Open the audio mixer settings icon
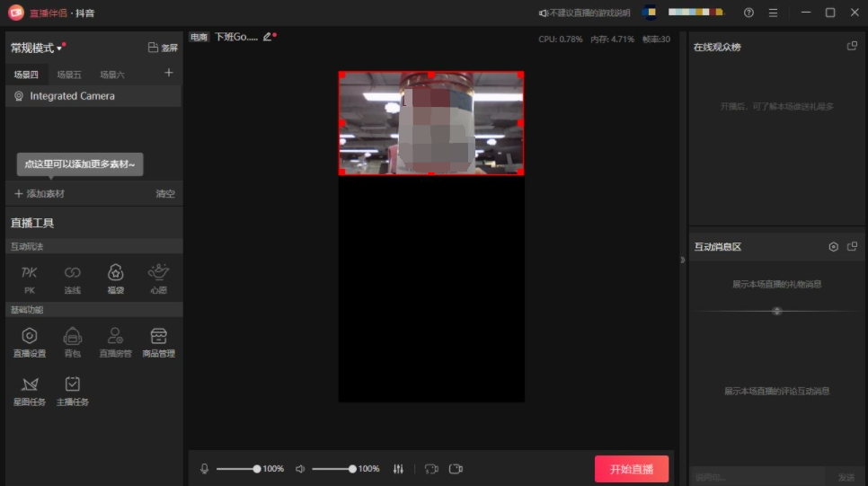This screenshot has height=486, width=868. point(399,469)
